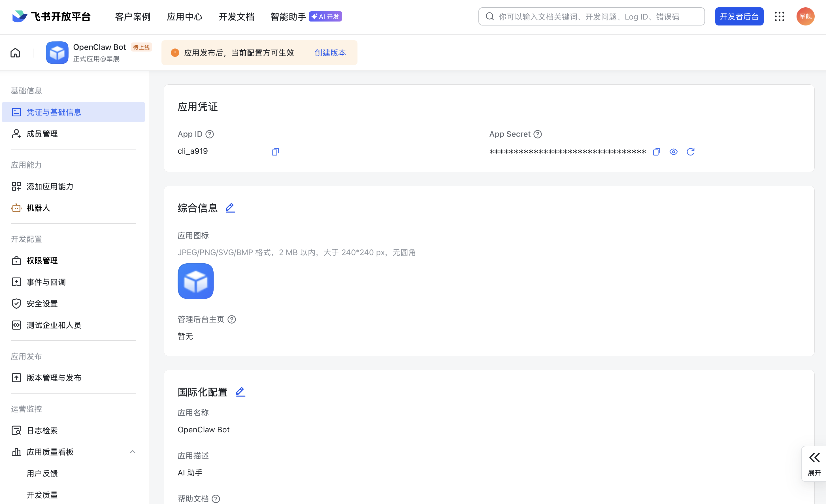826x504 pixels.
Task: Show the 管理后台主页 help tooltip
Action: click(x=232, y=319)
